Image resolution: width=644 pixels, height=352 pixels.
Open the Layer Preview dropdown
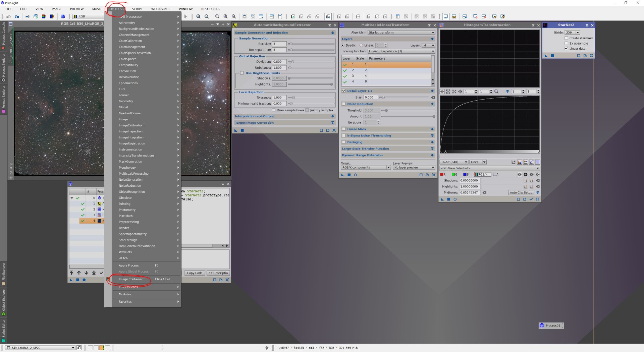414,168
